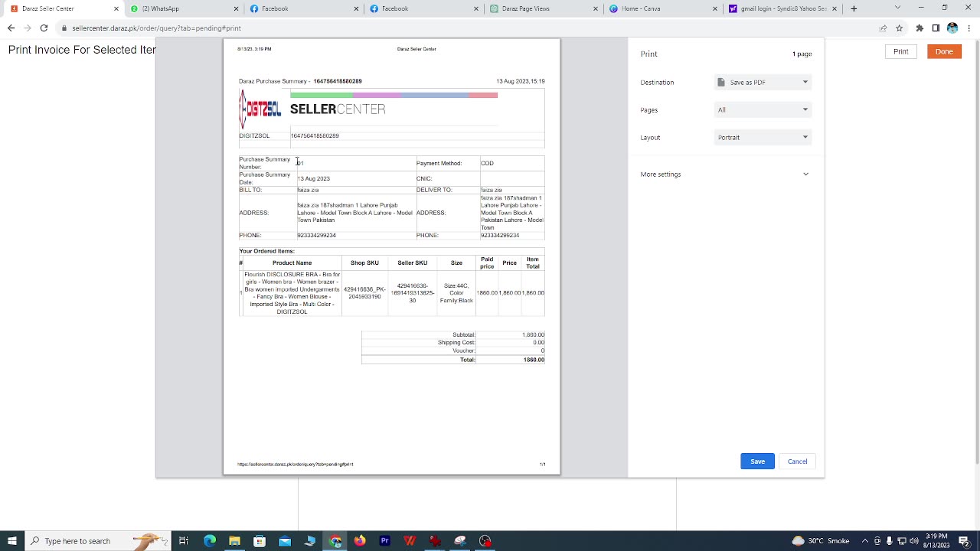Click the share page icon in address bar
The width and height of the screenshot is (980, 551).
click(x=883, y=28)
